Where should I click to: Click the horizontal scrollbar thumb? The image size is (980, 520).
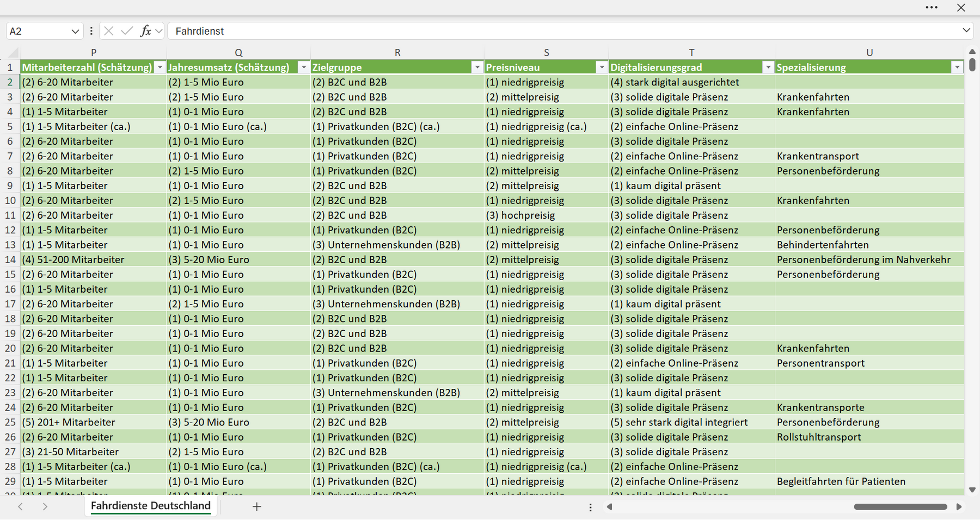point(901,506)
